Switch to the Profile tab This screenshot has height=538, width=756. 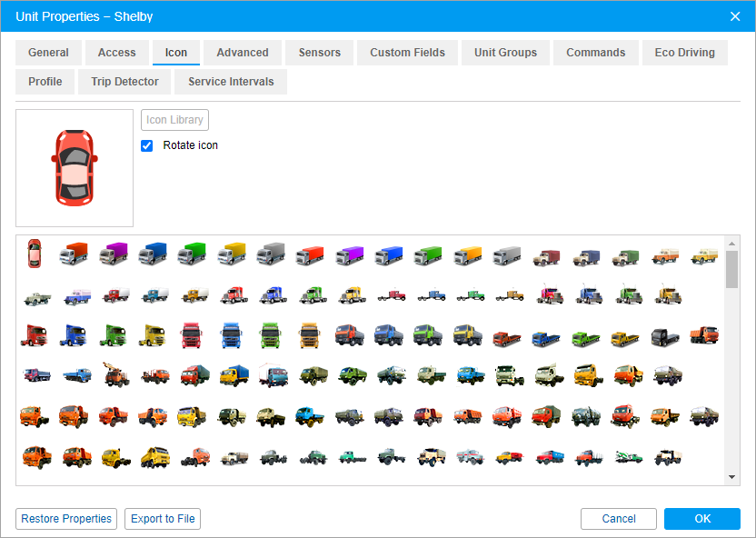coord(45,82)
